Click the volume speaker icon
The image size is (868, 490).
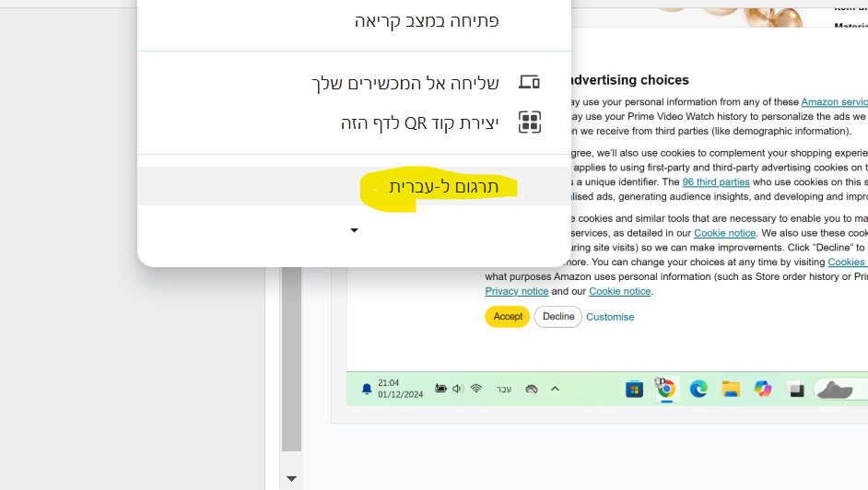[x=457, y=389]
